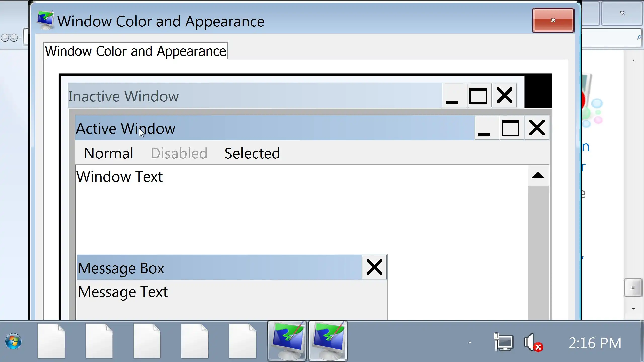
Task: Click the Active Window close X
Action: point(536,128)
